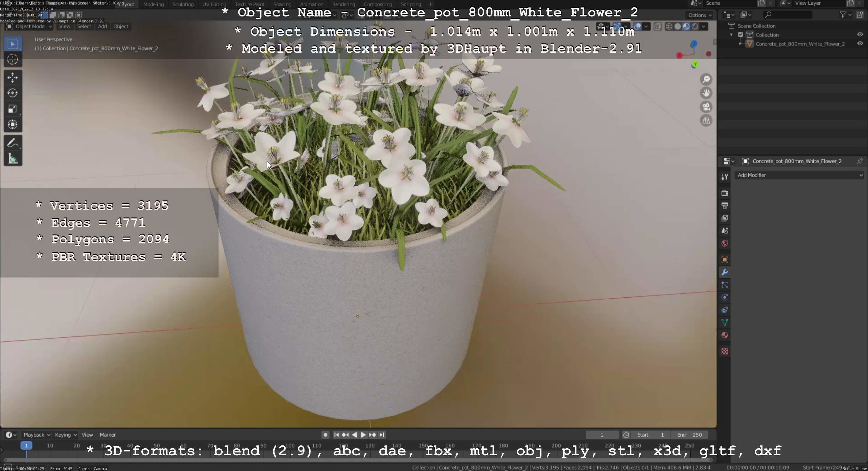Pick the Scale tool
Viewport: 868px width, 471px height.
[x=13, y=109]
